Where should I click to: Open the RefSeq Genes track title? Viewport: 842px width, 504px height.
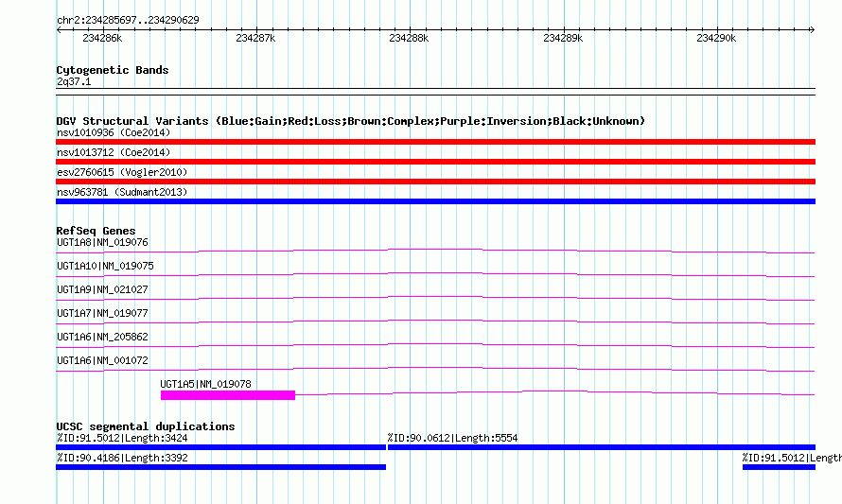coord(96,231)
